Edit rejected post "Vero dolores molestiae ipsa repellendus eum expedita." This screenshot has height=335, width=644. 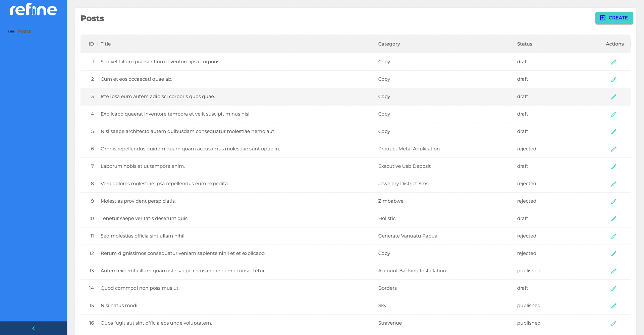click(x=614, y=184)
